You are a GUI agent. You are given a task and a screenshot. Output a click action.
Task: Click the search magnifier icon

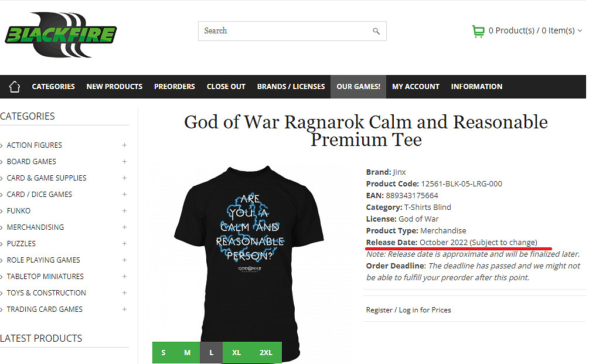[376, 31]
